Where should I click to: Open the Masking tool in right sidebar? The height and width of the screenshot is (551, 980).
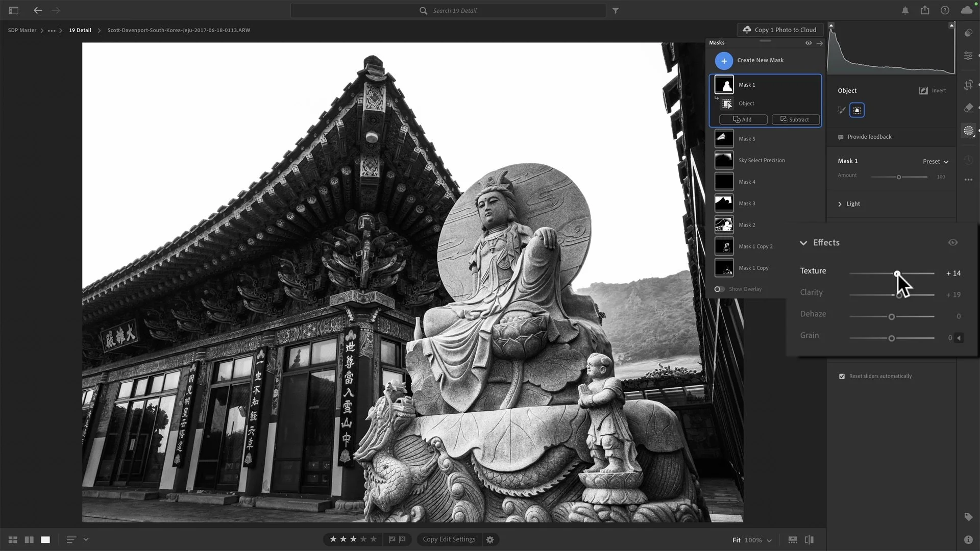(968, 131)
